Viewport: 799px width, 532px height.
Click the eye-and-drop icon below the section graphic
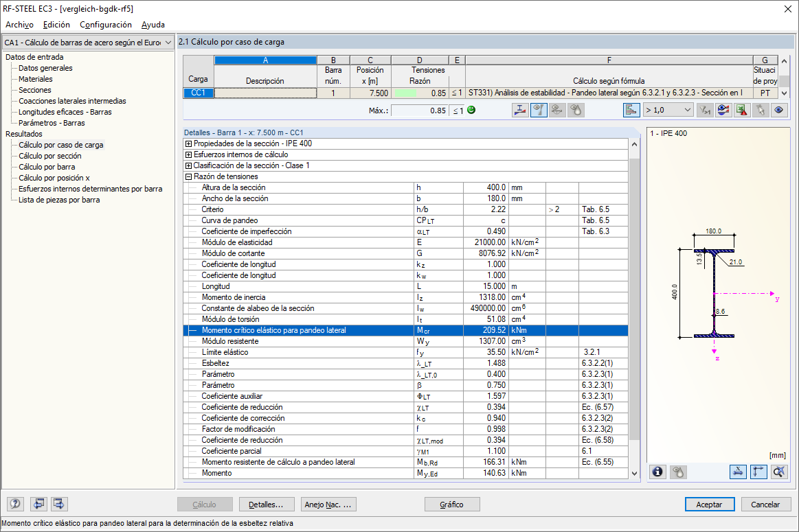point(677,472)
